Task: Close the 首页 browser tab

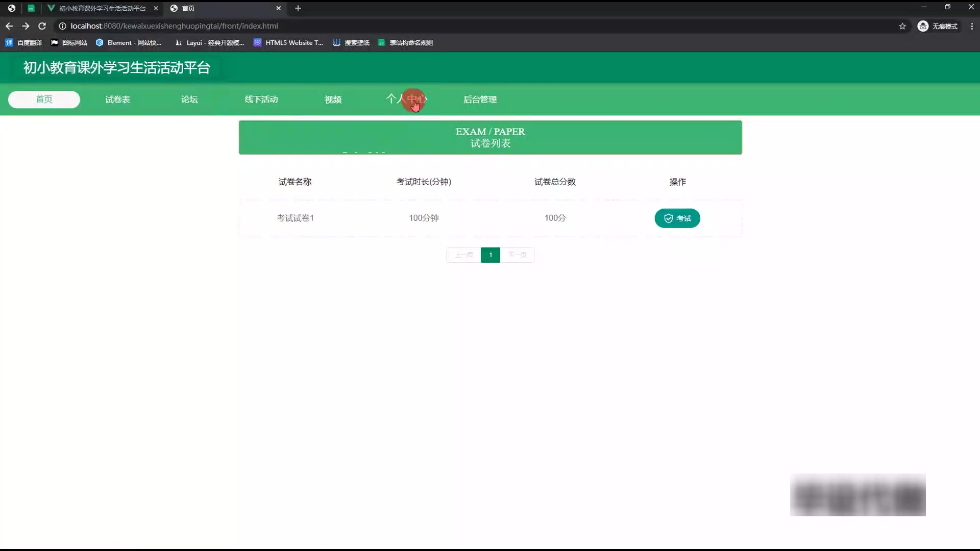Action: pos(278,8)
